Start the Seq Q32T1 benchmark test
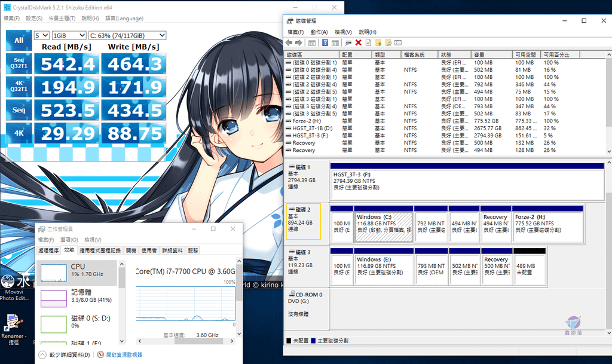 tap(19, 63)
